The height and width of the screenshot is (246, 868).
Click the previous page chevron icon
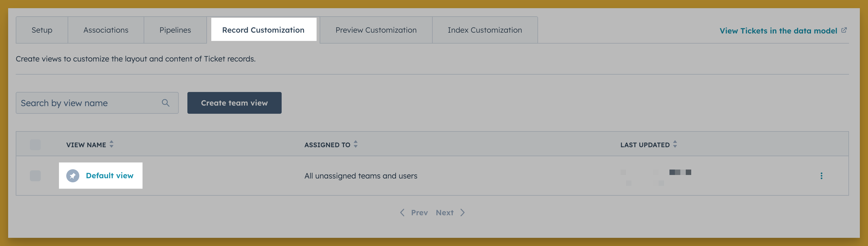[402, 213]
